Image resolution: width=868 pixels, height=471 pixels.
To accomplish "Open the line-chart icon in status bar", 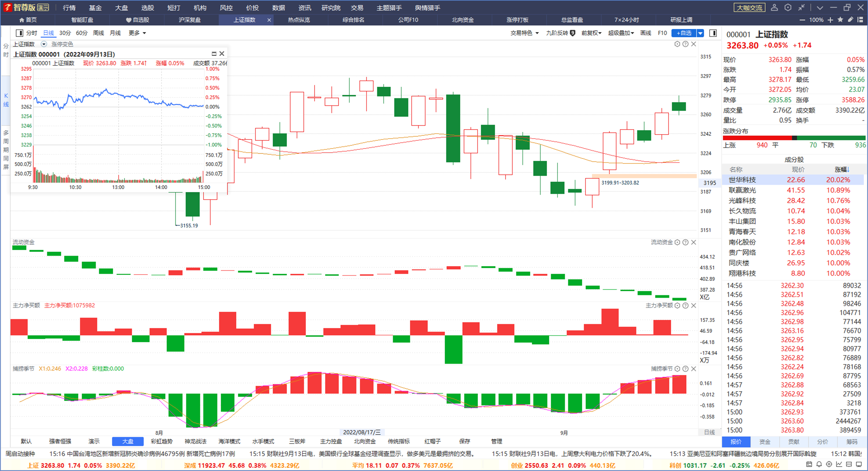I will [839, 464].
